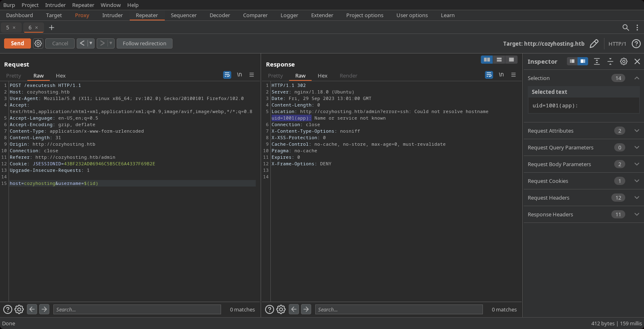Close the Inspector panel
The height and width of the screenshot is (329, 644).
[x=637, y=61]
